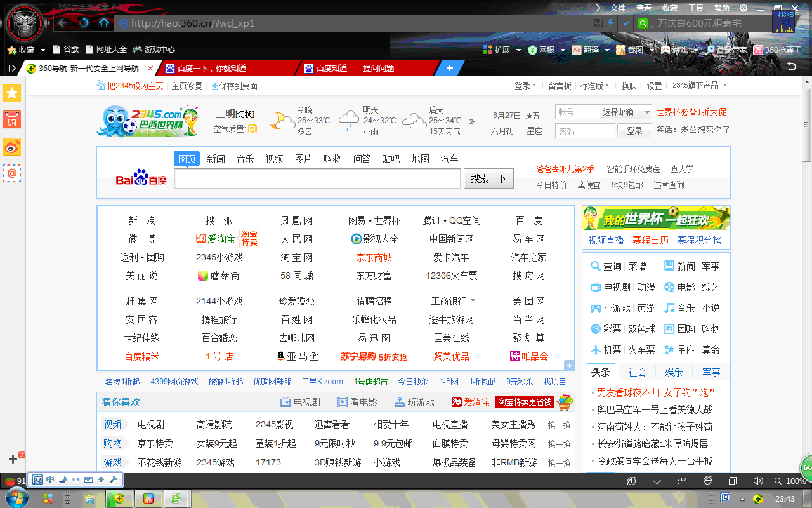Open the mail @ icon in the left sidebar

coord(13,173)
